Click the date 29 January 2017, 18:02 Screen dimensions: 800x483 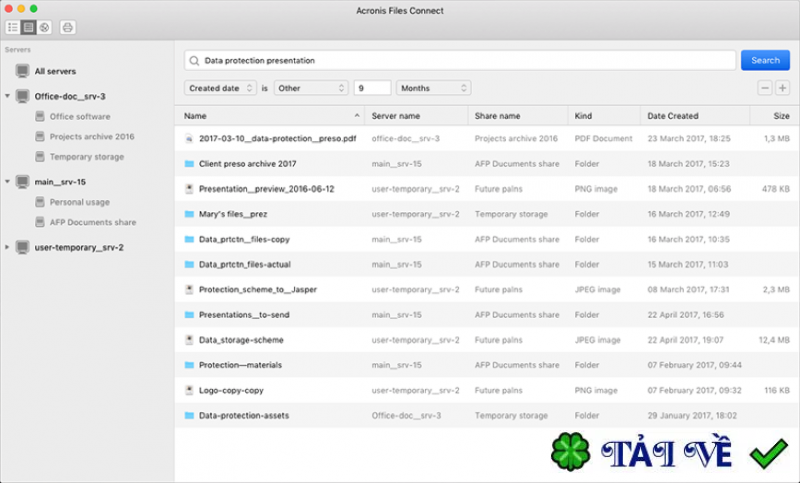pos(692,415)
